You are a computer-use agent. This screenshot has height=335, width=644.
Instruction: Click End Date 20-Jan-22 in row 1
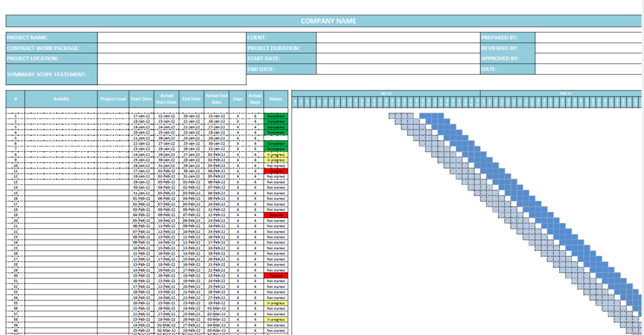[192, 116]
